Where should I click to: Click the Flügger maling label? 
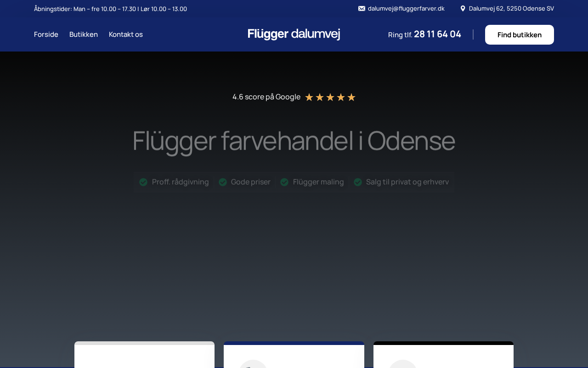318,182
